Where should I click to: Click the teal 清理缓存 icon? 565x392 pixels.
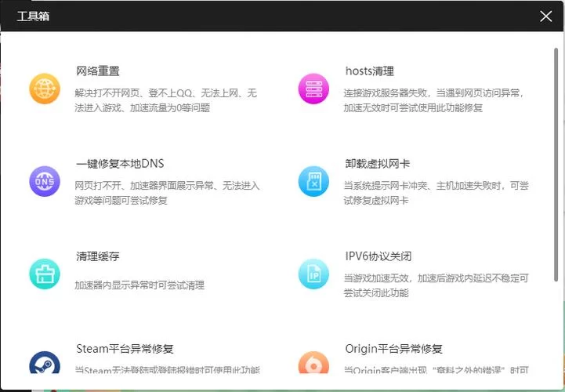click(45, 274)
